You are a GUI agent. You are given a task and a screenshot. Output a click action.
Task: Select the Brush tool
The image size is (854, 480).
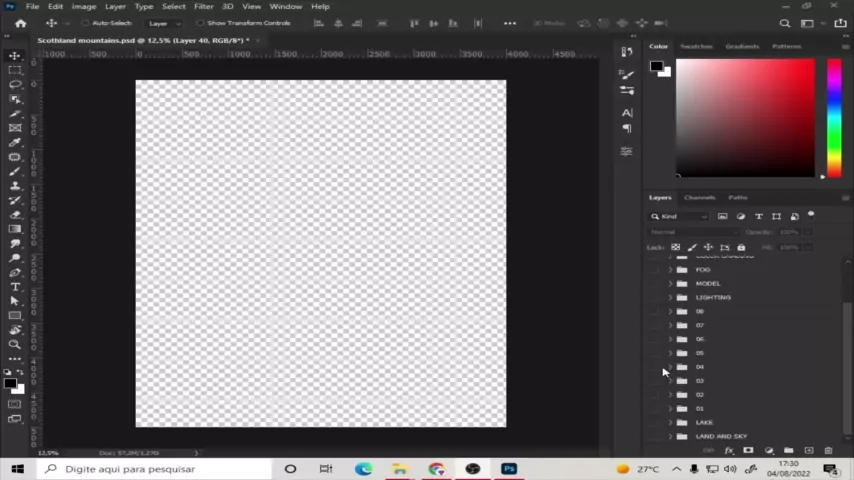15,172
